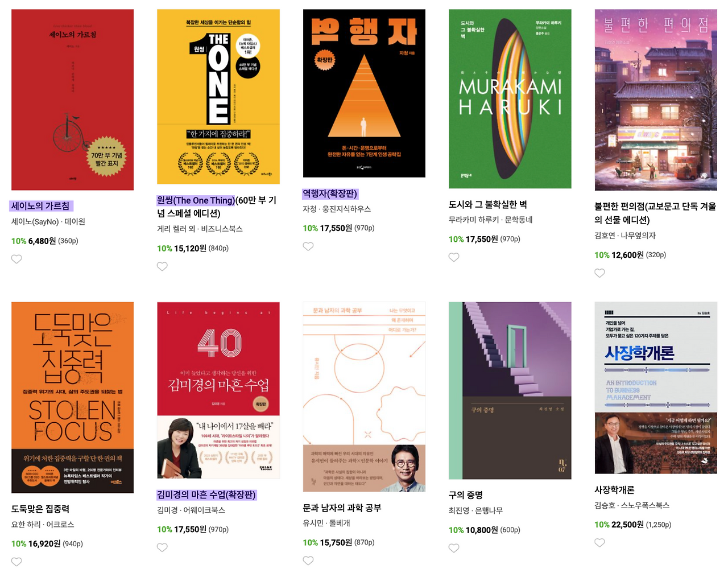Viewport: 728px width, 573px height.
Task: Open the yellow THE ONE Thing cover
Action: [x=218, y=97]
